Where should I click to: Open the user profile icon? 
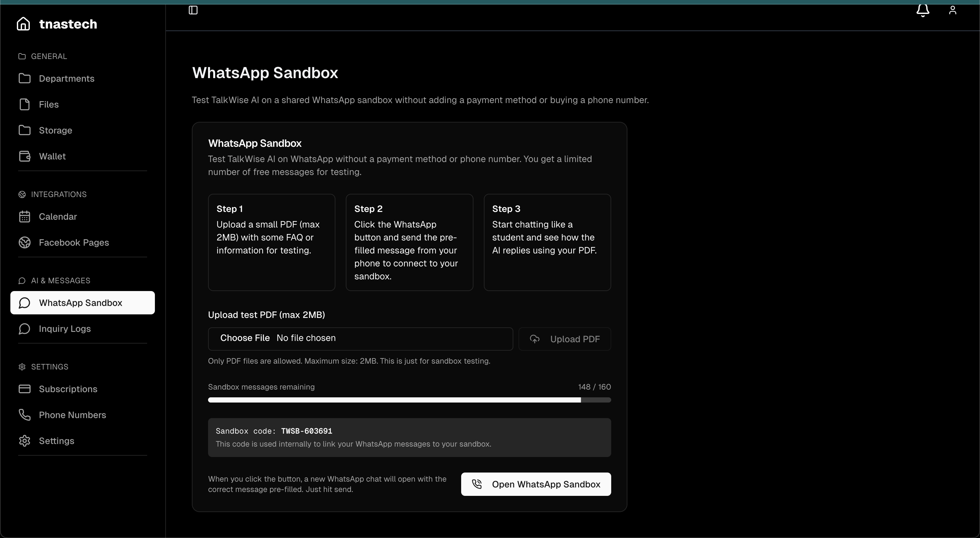click(x=953, y=10)
